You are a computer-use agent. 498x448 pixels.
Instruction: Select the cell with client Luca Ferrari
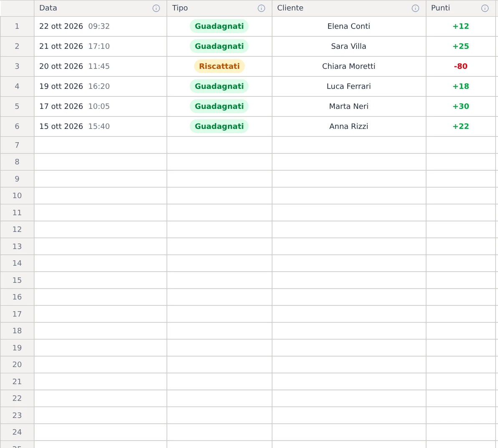pyautogui.click(x=349, y=86)
